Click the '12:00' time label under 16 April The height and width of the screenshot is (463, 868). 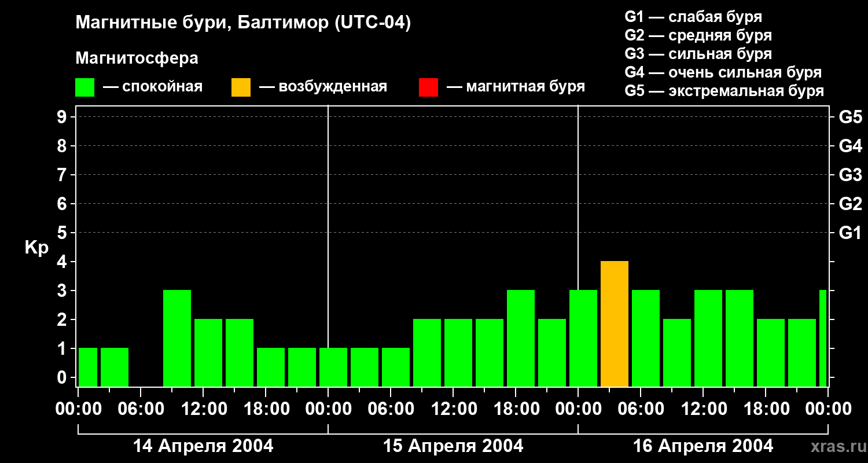click(x=703, y=409)
